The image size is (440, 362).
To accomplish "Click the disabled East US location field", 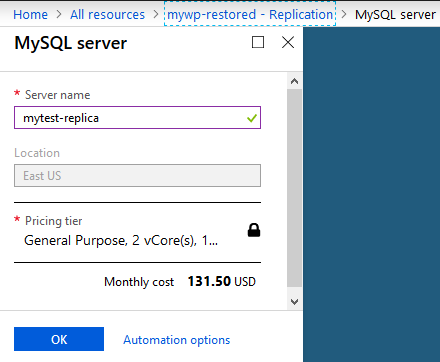I will point(137,175).
